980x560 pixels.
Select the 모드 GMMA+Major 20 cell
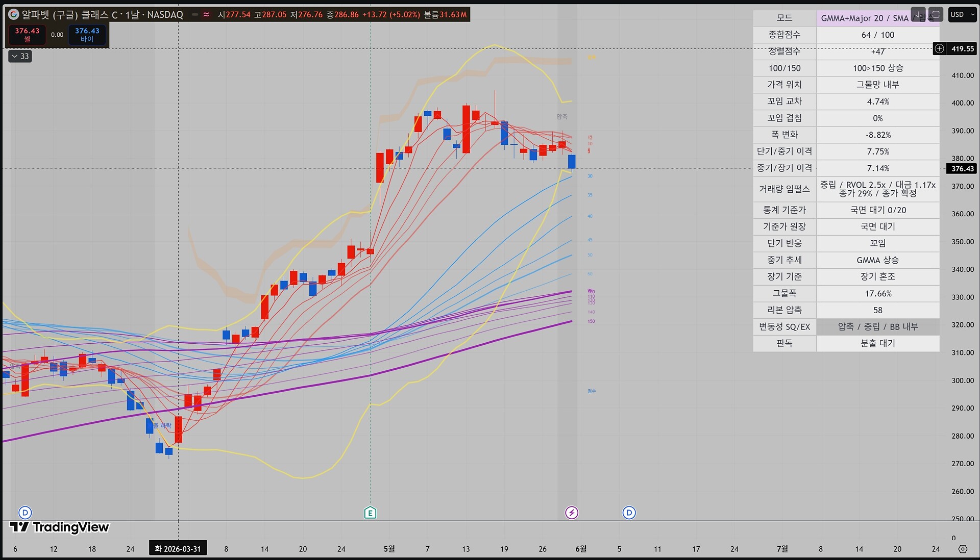pyautogui.click(x=877, y=18)
